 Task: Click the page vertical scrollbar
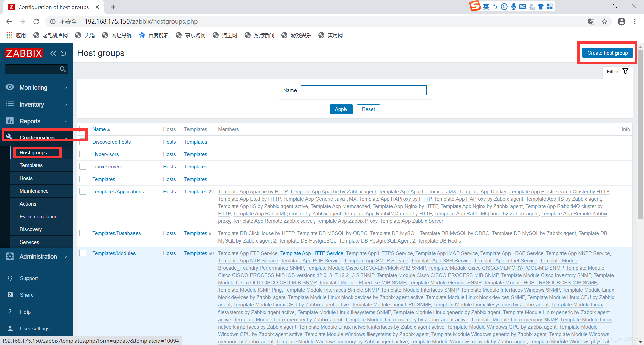coord(640,134)
